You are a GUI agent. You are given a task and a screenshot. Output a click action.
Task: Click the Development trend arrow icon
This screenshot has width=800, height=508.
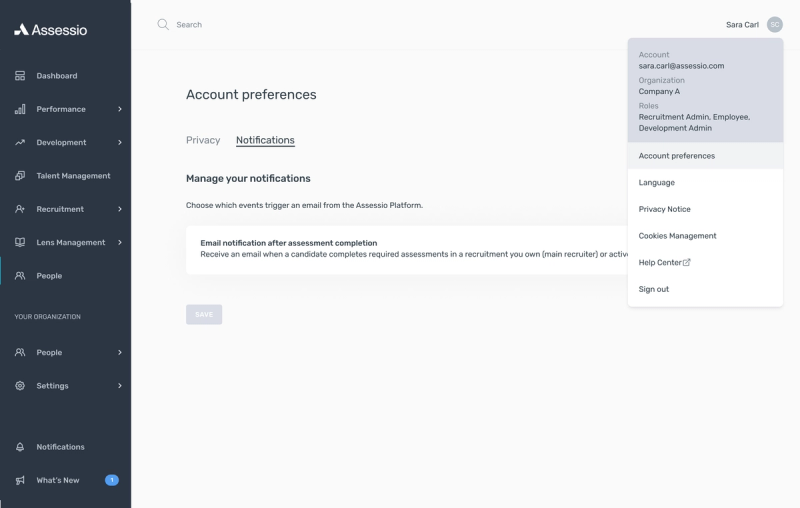[20, 142]
